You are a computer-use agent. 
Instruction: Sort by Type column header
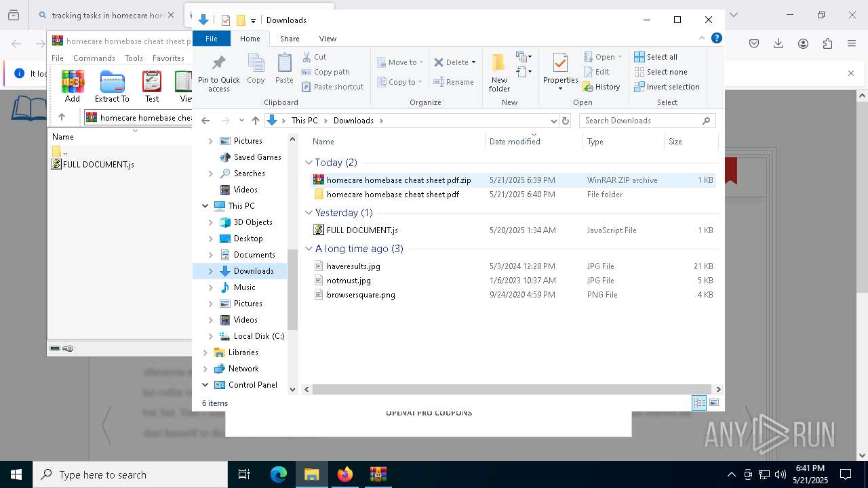tap(623, 141)
